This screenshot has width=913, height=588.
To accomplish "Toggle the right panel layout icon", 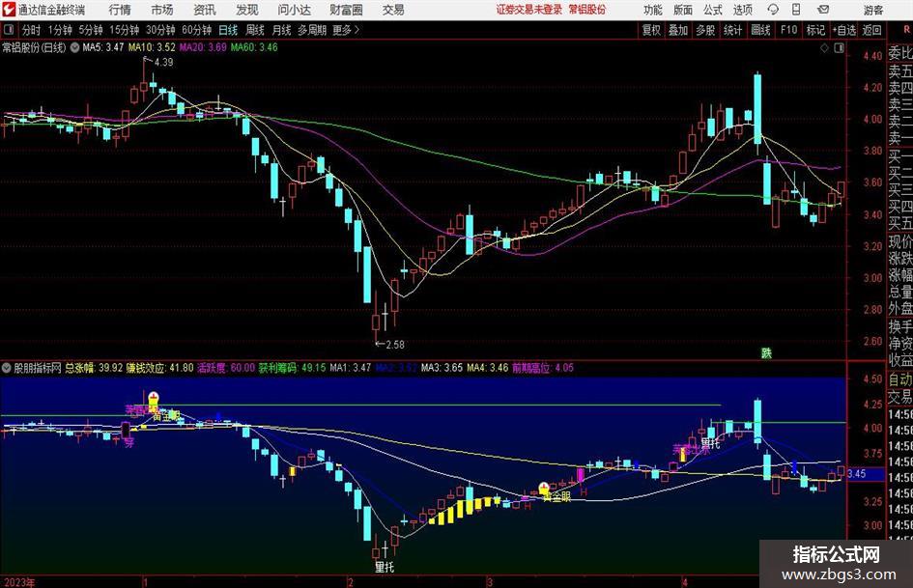I will [x=839, y=48].
